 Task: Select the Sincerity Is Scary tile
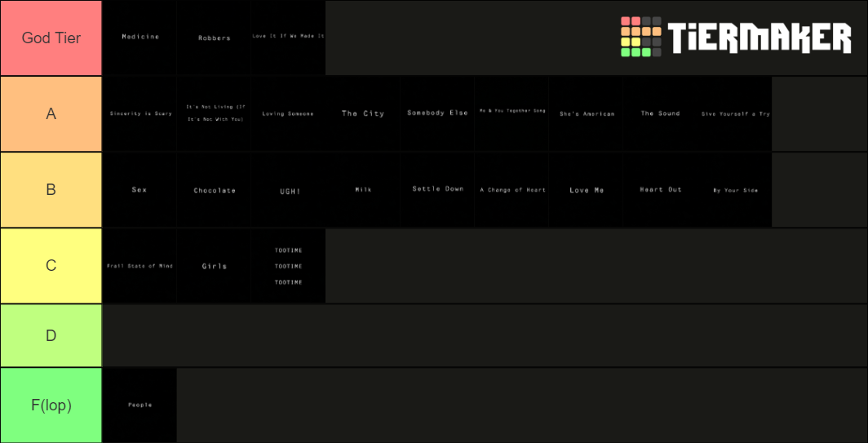140,113
